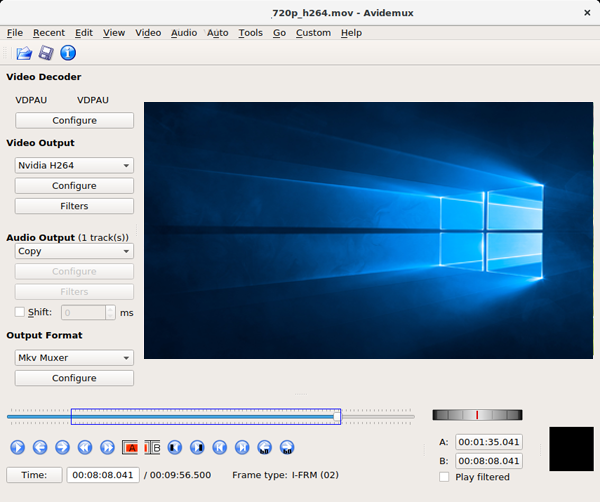Go to the last frame of the video
The height and width of the screenshot is (502, 600).
[x=242, y=447]
